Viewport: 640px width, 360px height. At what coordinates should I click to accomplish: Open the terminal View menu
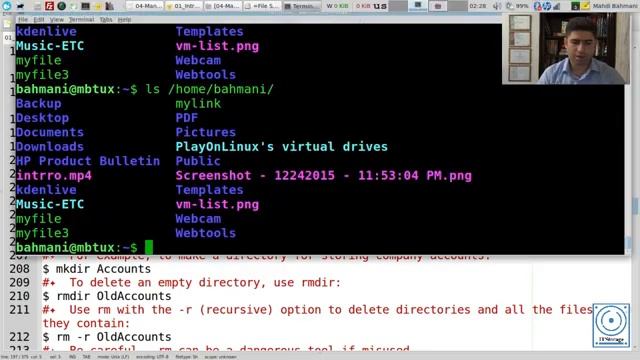point(57,19)
